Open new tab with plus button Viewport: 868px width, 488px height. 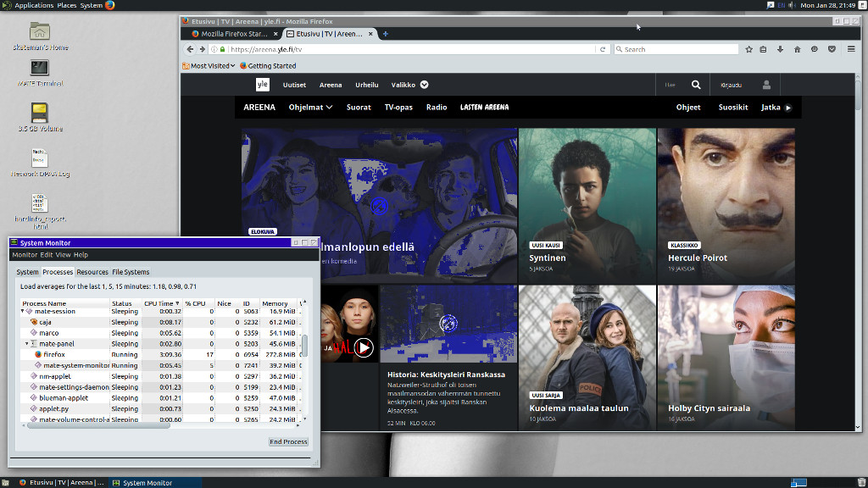(x=386, y=34)
